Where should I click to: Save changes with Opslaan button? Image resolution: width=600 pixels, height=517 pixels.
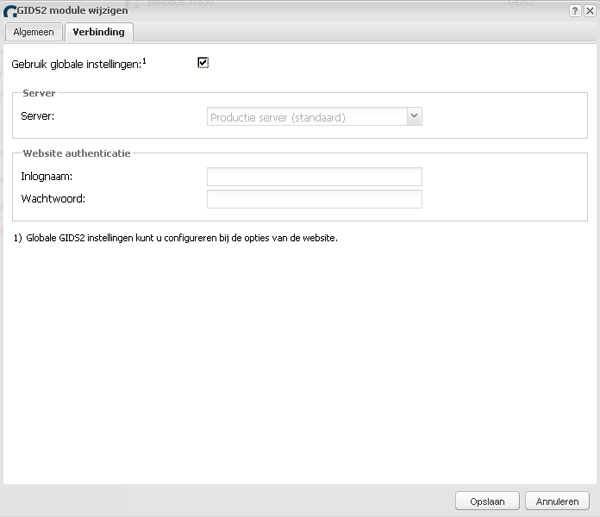pos(487,501)
